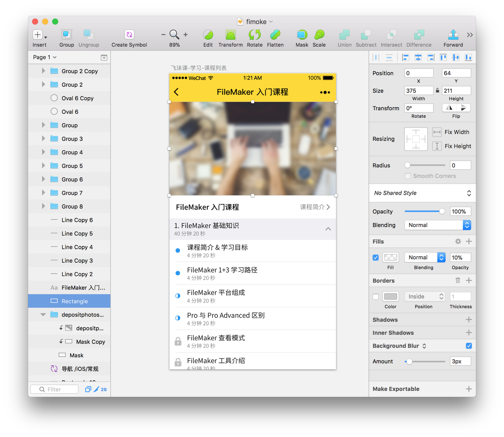Click the Forward arrange icon
Viewport: 504px width, 437px height.
(453, 35)
